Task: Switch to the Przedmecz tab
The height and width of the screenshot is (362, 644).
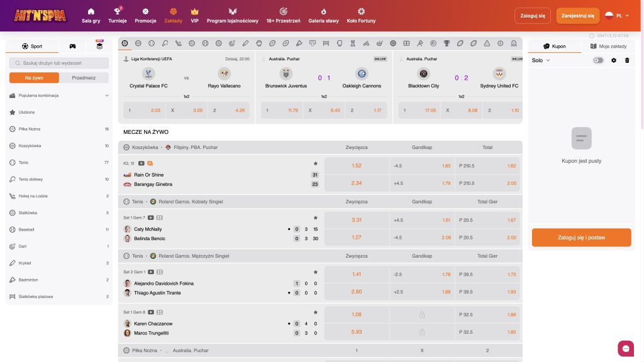Action: coord(84,77)
